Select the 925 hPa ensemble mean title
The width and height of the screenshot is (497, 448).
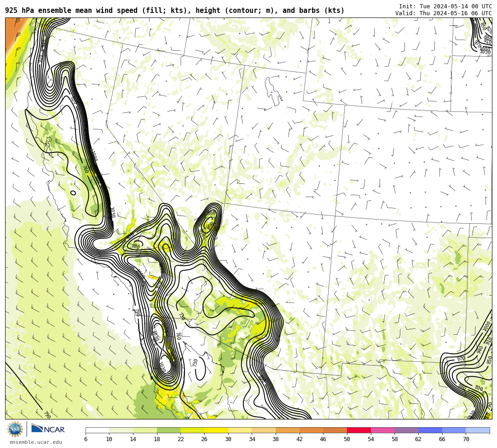pyautogui.click(x=175, y=11)
